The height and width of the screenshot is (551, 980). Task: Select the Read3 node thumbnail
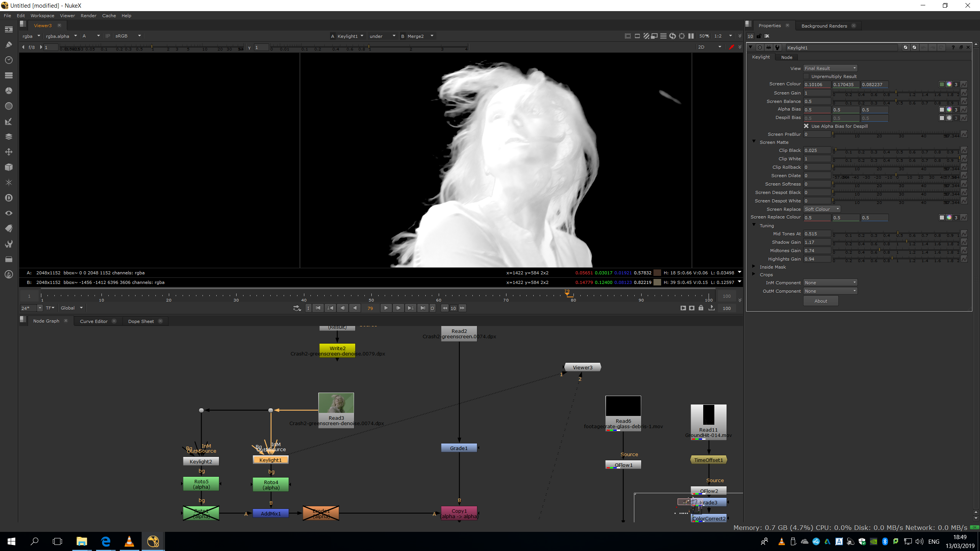pos(336,404)
